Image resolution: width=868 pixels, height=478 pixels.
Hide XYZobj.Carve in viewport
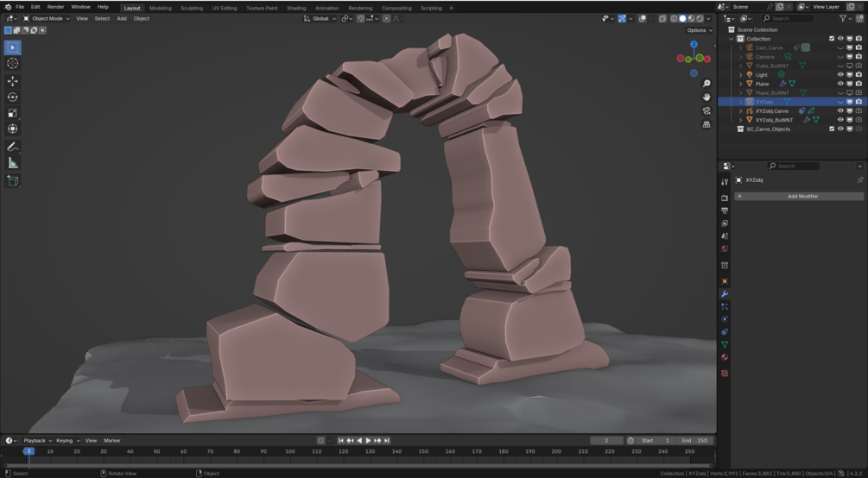click(x=840, y=110)
